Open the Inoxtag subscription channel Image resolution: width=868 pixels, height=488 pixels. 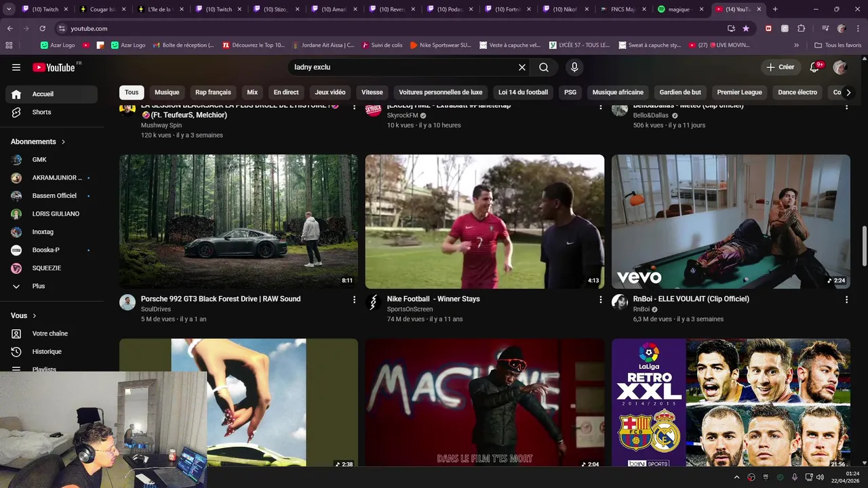pyautogui.click(x=52, y=232)
